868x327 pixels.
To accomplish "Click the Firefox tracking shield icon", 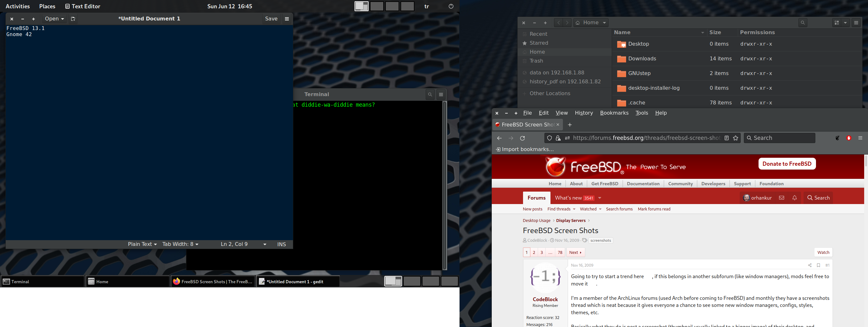I will pyautogui.click(x=549, y=138).
